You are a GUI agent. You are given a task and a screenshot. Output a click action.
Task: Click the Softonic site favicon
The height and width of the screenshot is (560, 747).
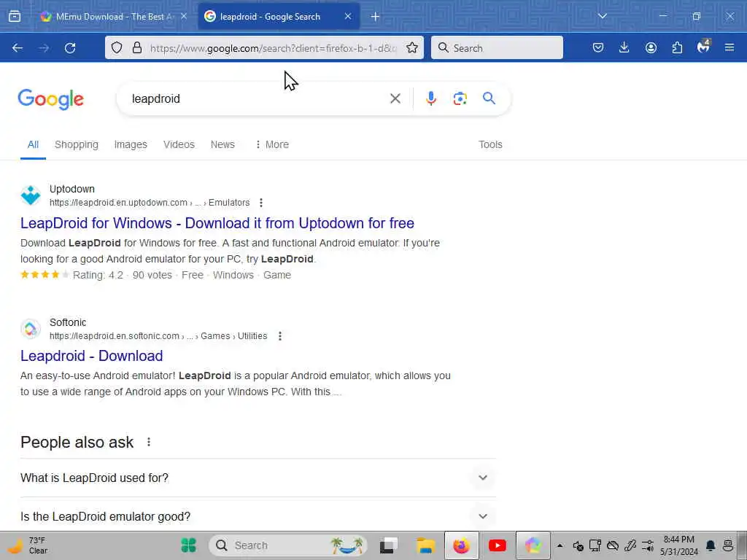[x=31, y=329]
